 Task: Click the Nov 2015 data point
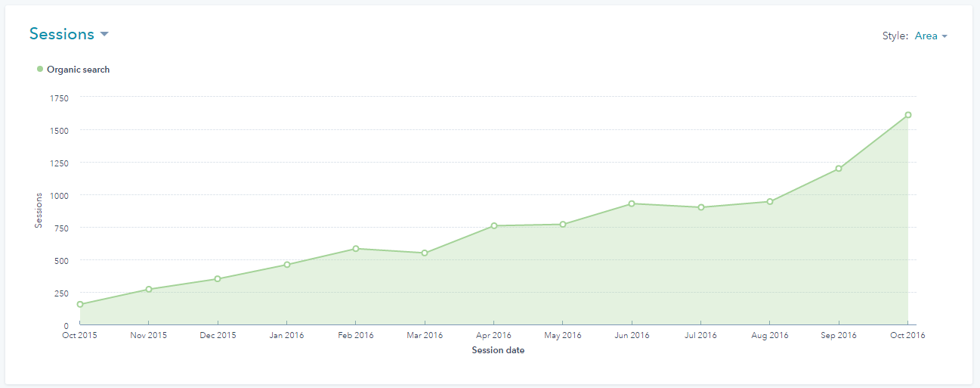pos(149,289)
